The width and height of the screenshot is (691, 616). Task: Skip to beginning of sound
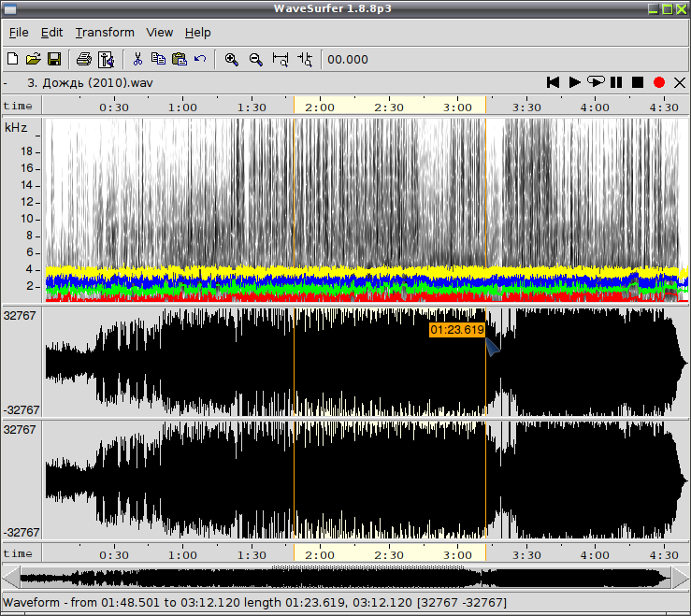point(553,82)
